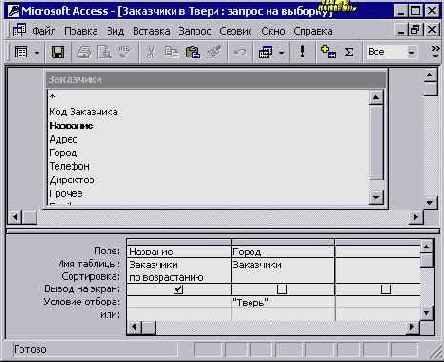Open the Top Values 'Все' combo box
The image size is (444, 362).
point(392,52)
